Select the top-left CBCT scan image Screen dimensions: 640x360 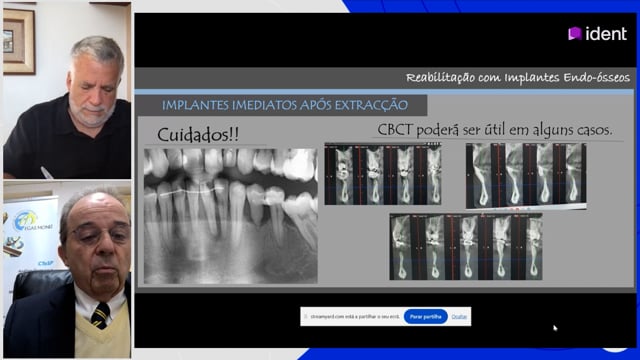(383, 174)
